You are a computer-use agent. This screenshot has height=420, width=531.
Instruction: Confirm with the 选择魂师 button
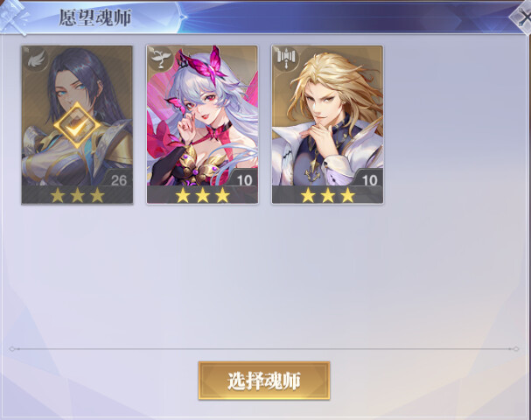point(264,381)
